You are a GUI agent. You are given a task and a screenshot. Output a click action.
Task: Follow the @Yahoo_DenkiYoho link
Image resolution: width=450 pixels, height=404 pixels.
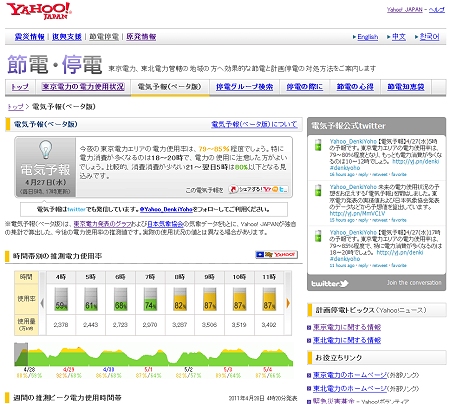click(x=166, y=209)
